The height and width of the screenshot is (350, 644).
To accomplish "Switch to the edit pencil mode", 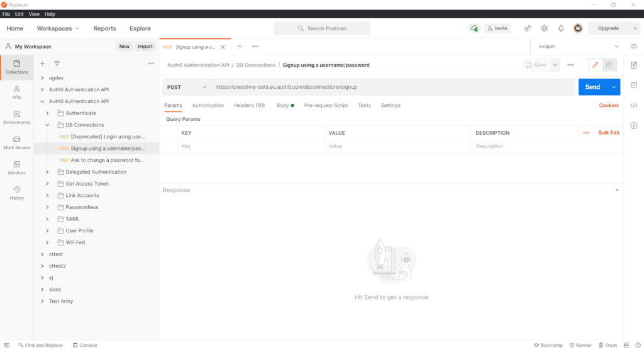I will (595, 65).
